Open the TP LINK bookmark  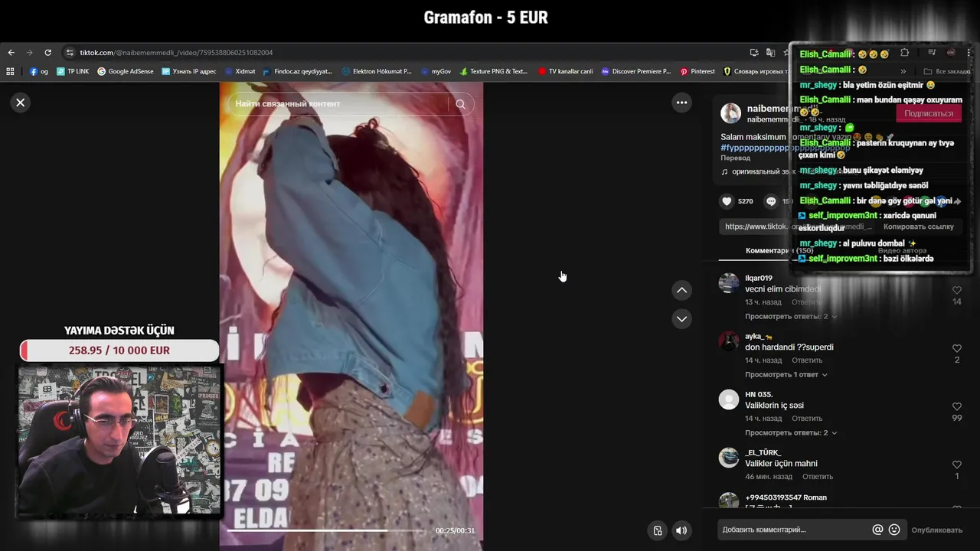click(x=73, y=71)
